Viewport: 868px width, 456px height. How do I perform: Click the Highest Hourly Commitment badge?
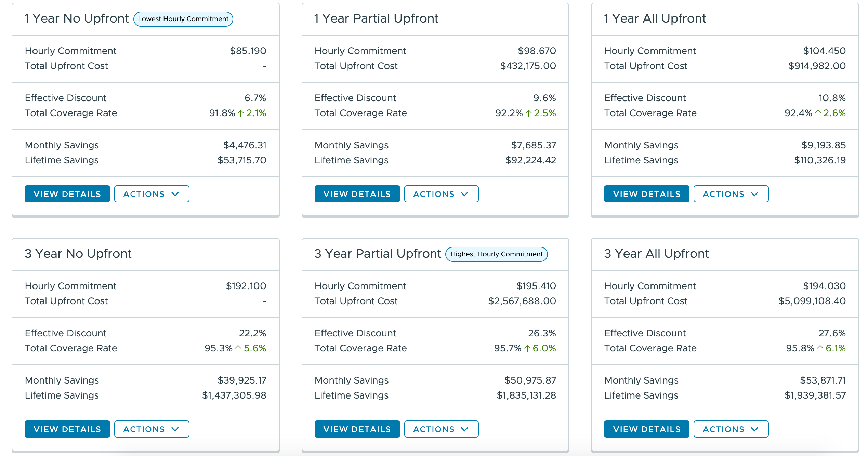click(496, 254)
